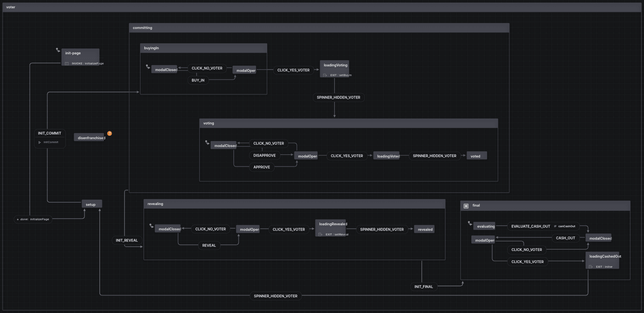The image size is (644, 313).
Task: Click SPINNER_HIDDEN_VOTER leading to voted
Action: click(434, 156)
